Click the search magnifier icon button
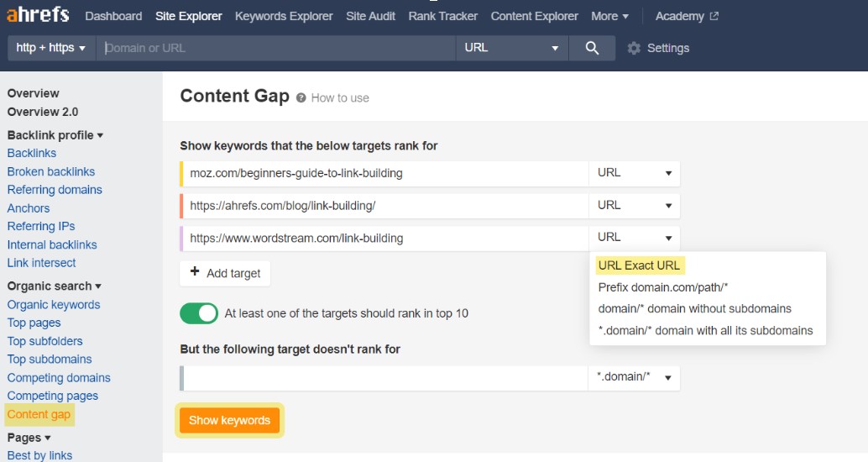 coord(592,48)
